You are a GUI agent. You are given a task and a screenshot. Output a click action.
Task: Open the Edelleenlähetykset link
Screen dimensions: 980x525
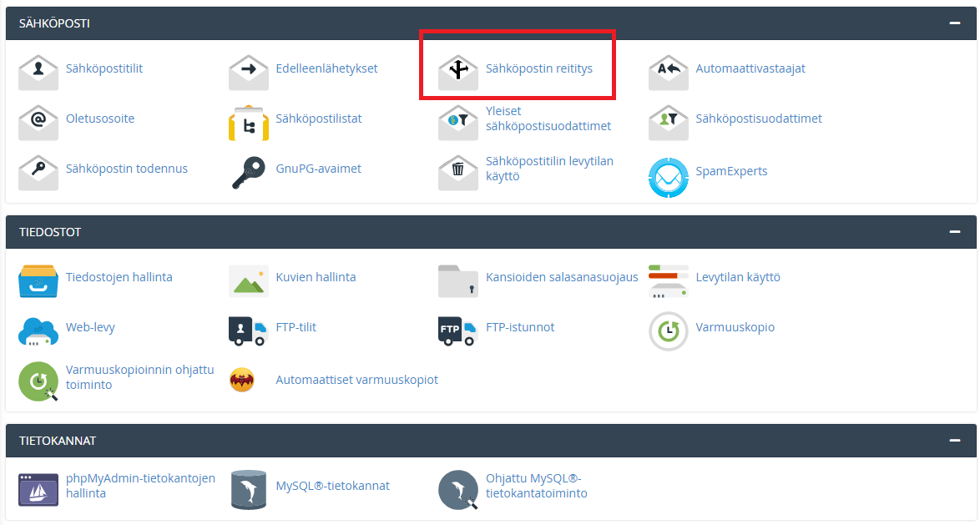(327, 68)
